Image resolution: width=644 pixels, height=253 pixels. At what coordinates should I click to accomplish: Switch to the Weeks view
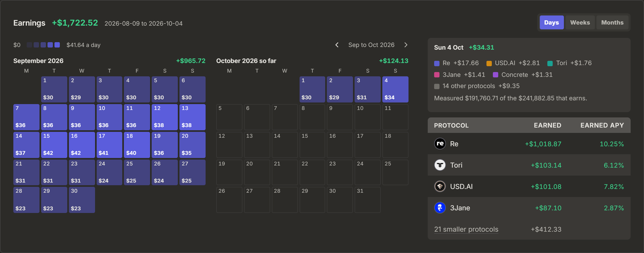point(580,22)
